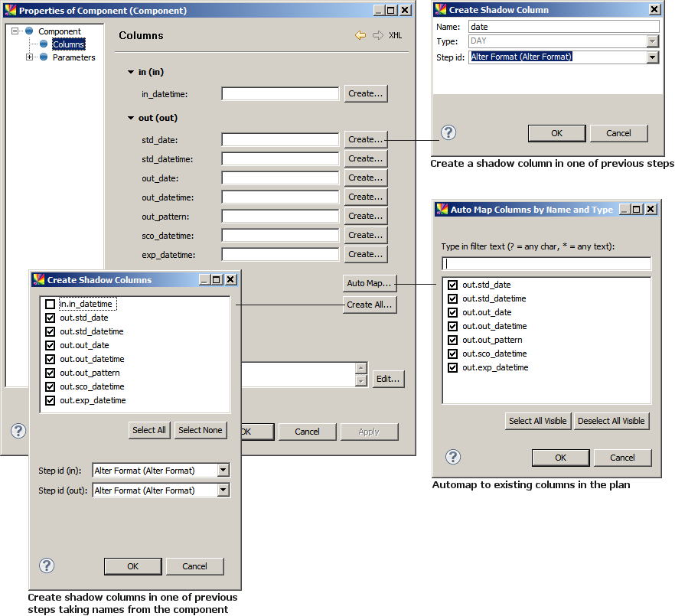Click the Auto Map... button

(369, 283)
